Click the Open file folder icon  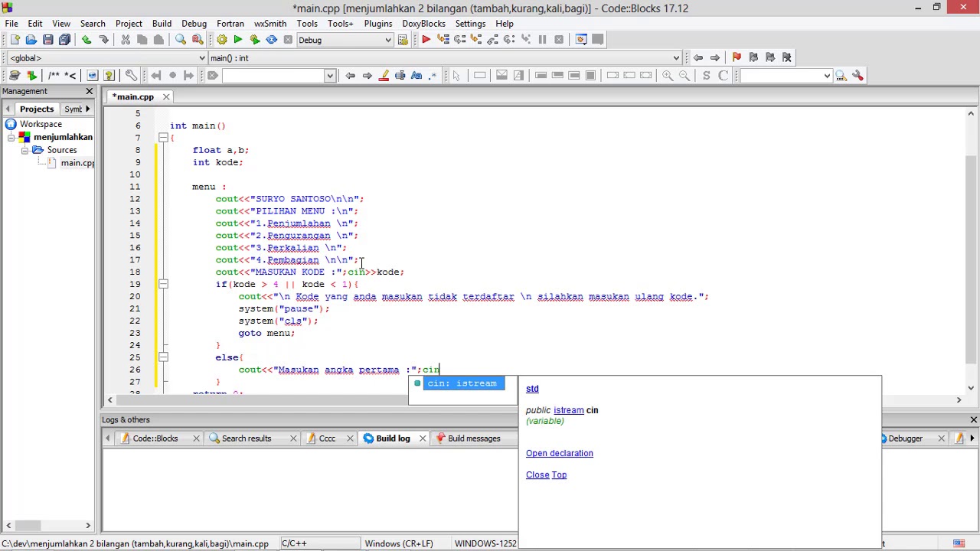pos(31,40)
